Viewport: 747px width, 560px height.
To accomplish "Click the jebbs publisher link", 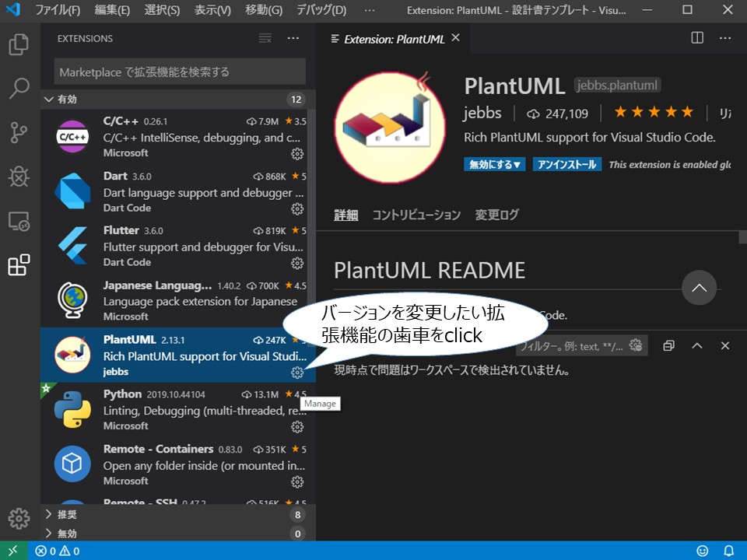I will [482, 113].
